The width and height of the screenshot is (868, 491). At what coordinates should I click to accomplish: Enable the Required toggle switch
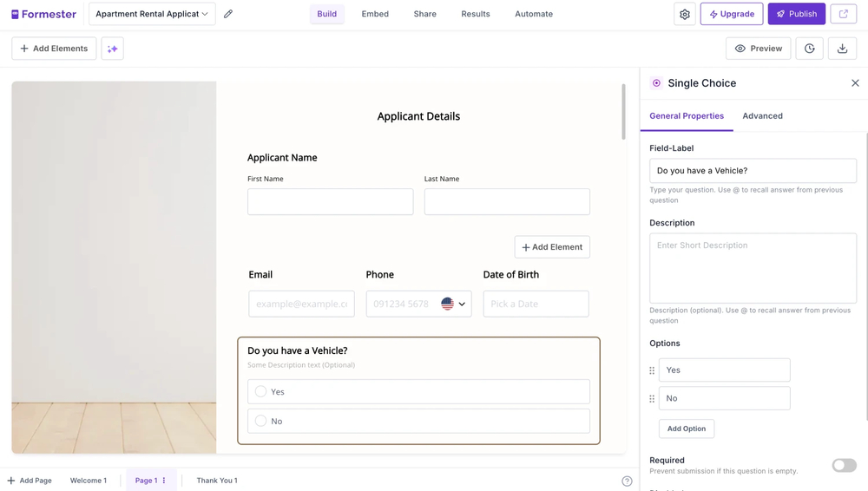844,466
